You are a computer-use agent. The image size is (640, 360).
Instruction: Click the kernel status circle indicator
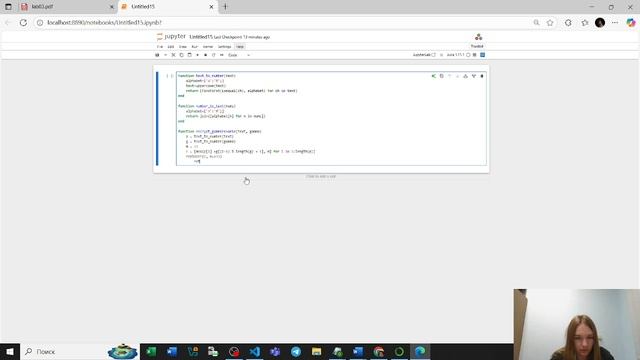[x=468, y=55]
